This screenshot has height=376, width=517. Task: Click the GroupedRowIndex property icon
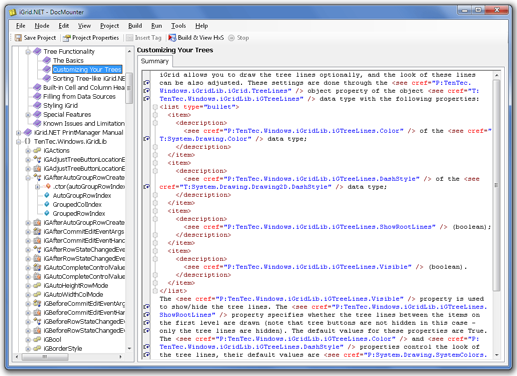(x=47, y=213)
